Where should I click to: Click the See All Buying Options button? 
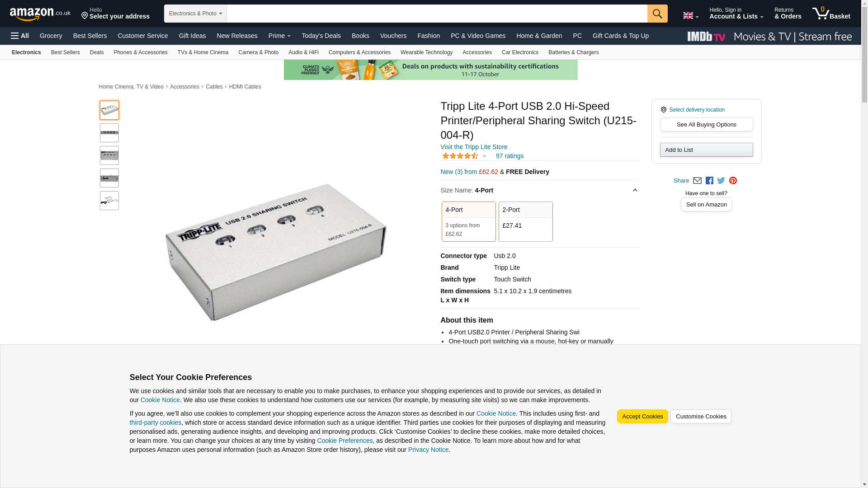point(706,125)
